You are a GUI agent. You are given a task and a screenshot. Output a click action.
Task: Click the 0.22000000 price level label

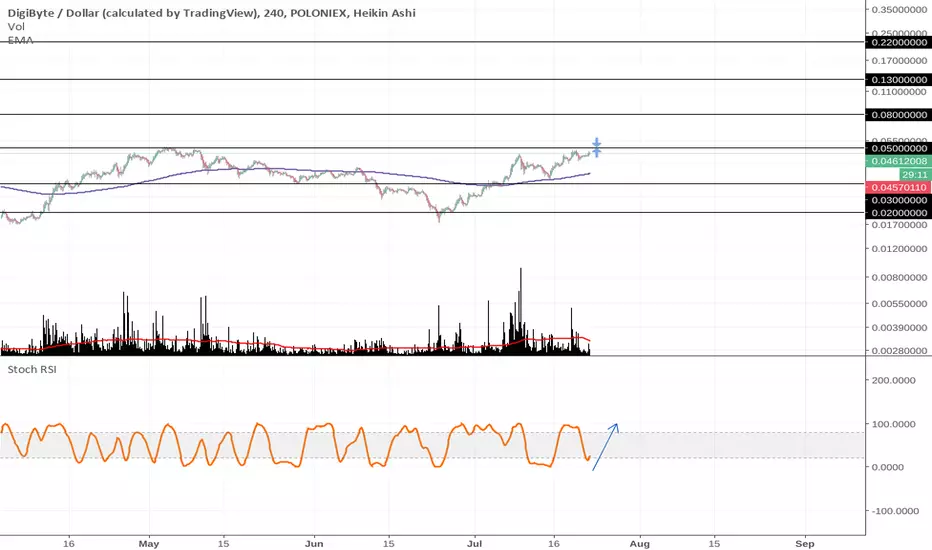[x=899, y=42]
